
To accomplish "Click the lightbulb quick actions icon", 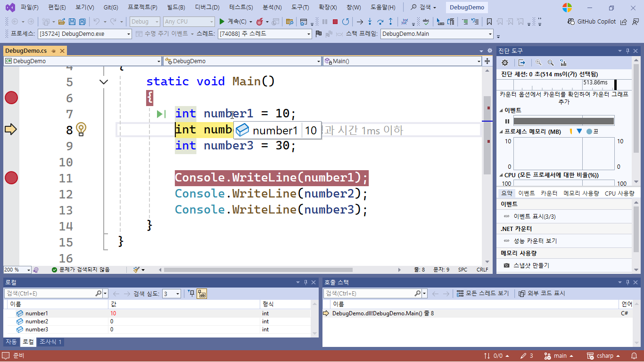I will pos(81,129).
